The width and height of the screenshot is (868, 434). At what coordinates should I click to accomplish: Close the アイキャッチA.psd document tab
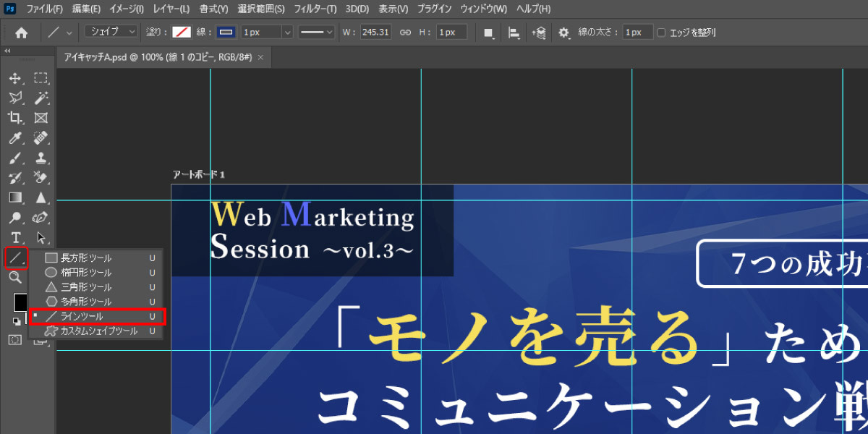coord(260,57)
